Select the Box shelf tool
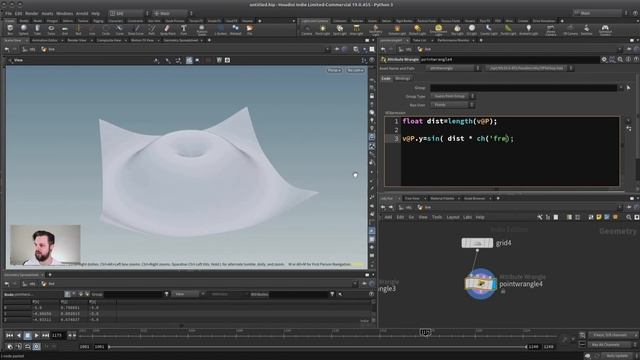 [10, 30]
